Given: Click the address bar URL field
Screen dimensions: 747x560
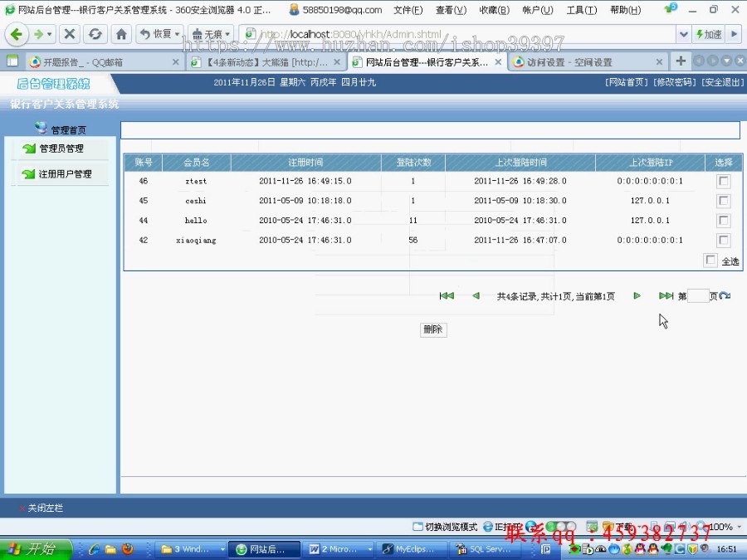Looking at the screenshot, I should pyautogui.click(x=457, y=34).
